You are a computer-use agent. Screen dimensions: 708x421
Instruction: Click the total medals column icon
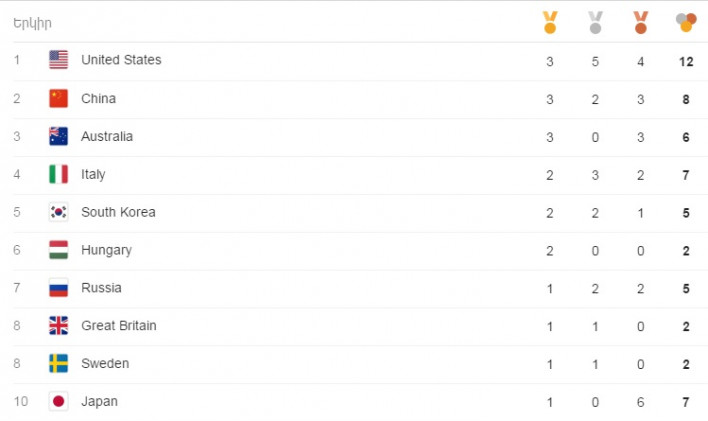686,21
